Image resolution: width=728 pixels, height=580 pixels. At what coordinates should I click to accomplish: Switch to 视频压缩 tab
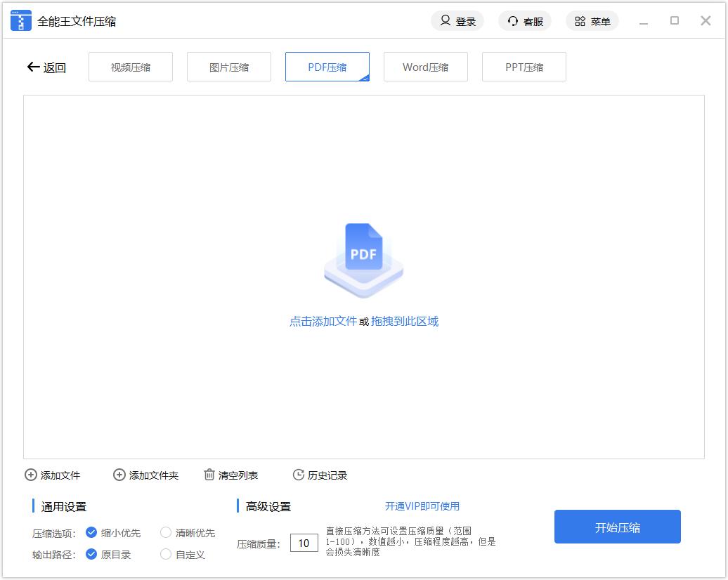[131, 67]
